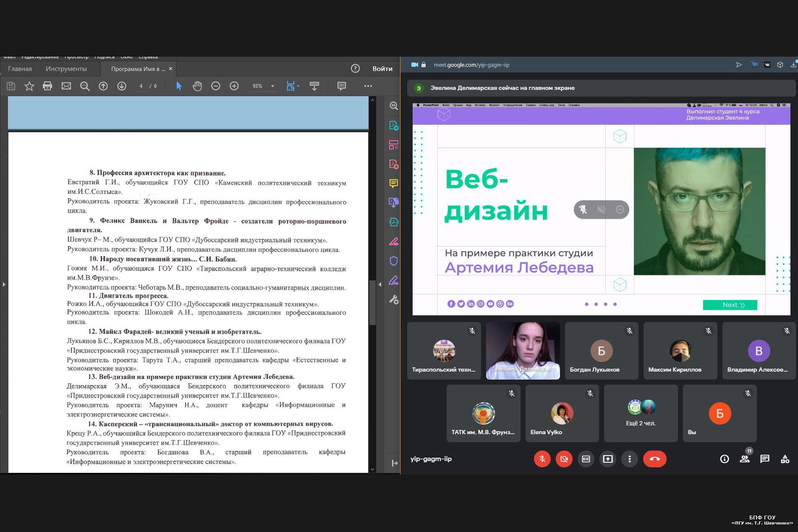The image size is (798, 532).
Task: Click the Facebook icon on the slide
Action: coord(451,304)
